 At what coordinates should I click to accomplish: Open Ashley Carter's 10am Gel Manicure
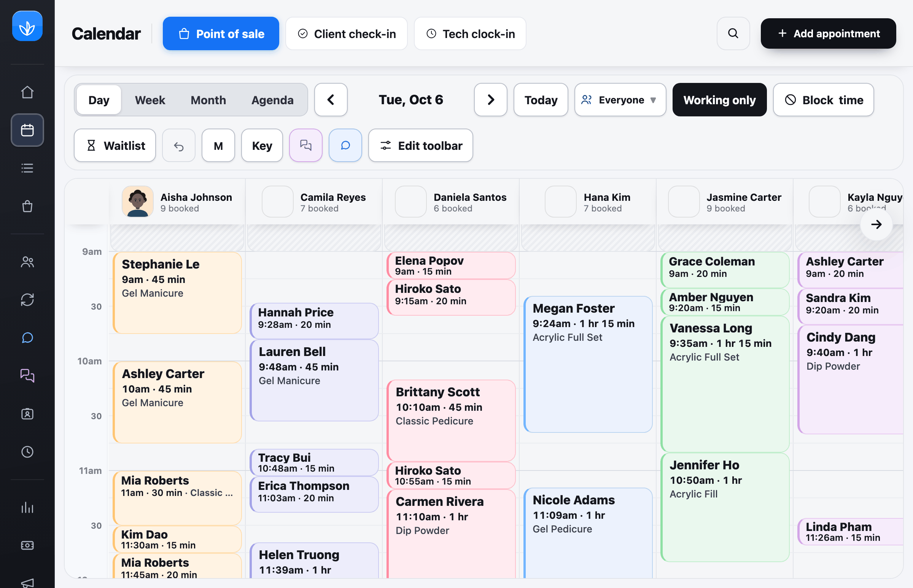pyautogui.click(x=177, y=402)
